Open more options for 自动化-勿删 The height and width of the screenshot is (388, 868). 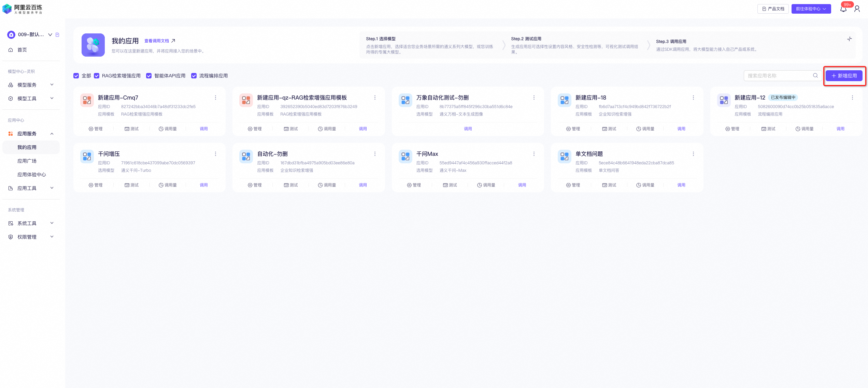click(x=375, y=154)
